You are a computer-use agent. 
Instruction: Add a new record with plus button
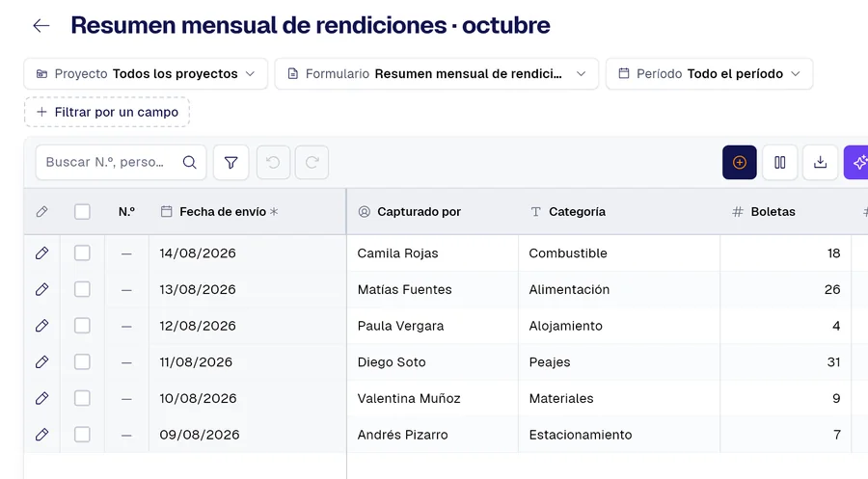coord(739,162)
